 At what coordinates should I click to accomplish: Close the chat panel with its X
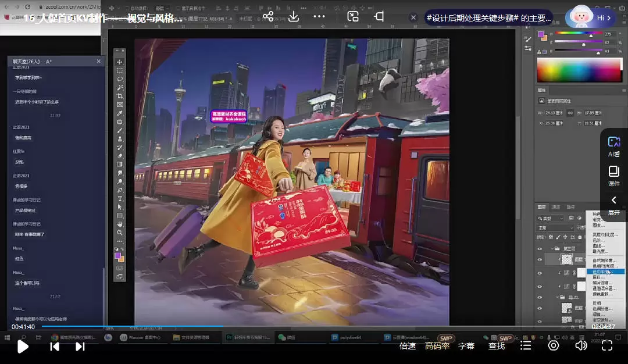98,61
